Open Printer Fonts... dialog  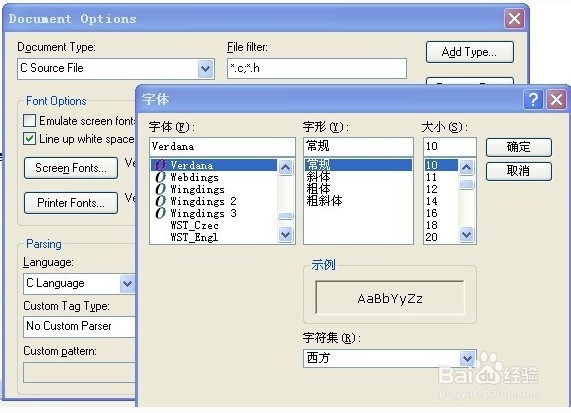(x=71, y=203)
